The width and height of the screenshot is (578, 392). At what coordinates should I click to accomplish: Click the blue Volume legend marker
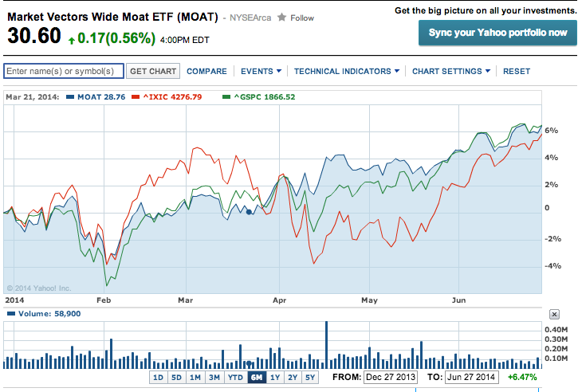(11, 314)
